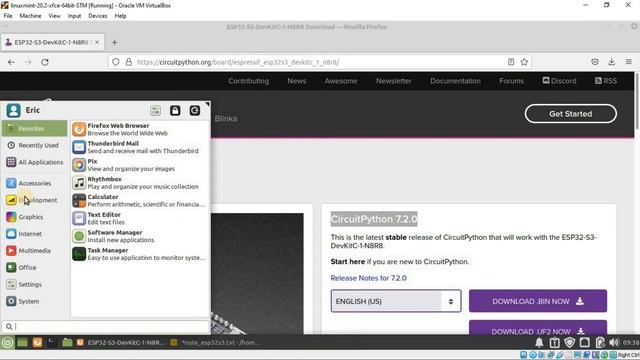Open Firefox Web Browser from favorites

point(140,129)
